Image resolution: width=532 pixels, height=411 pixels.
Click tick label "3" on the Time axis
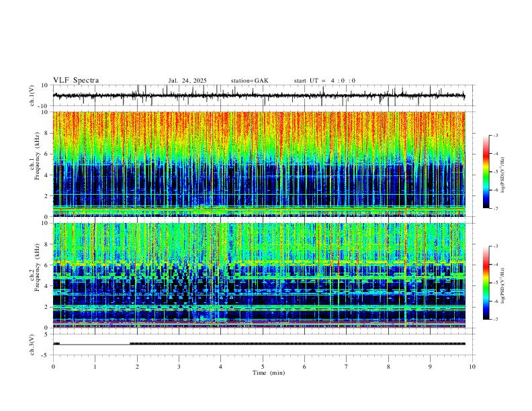click(x=179, y=367)
